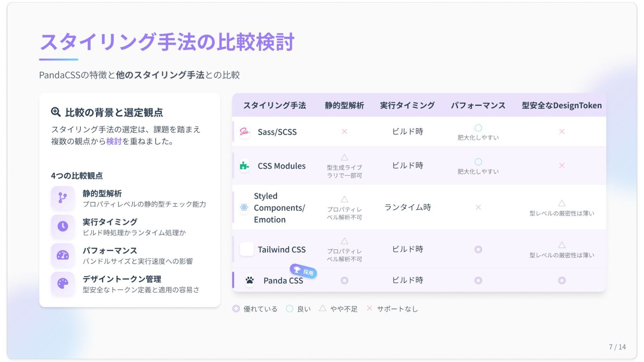
Task: Click the Tailwind CSS row label
Action: pos(281,249)
